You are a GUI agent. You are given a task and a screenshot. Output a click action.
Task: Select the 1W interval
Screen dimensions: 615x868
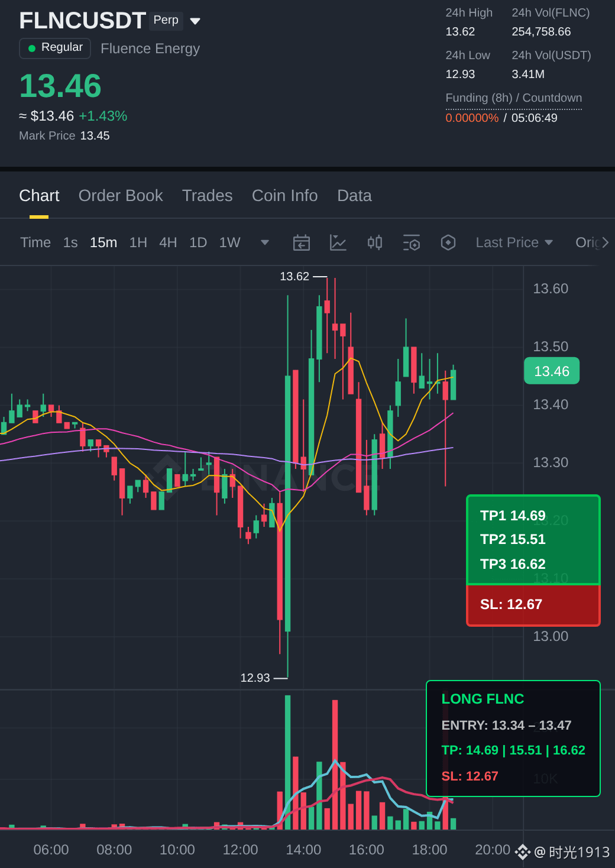230,242
